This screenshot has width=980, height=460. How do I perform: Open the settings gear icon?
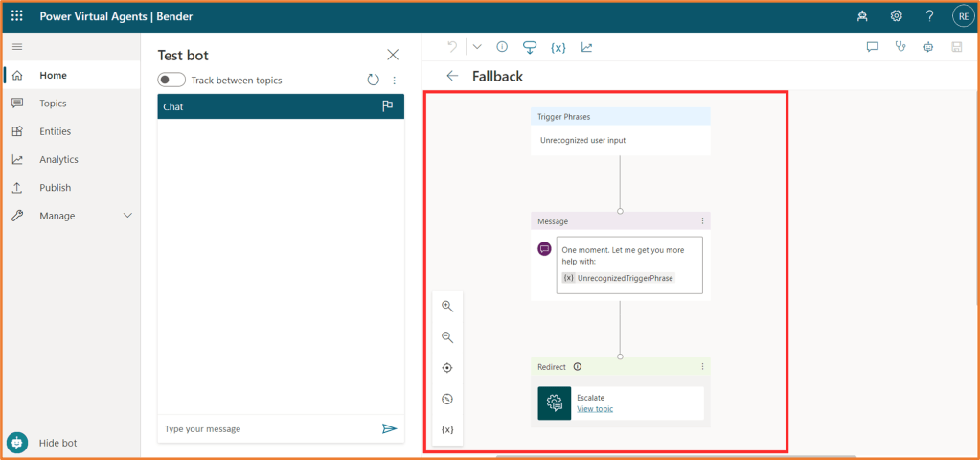[x=896, y=16]
